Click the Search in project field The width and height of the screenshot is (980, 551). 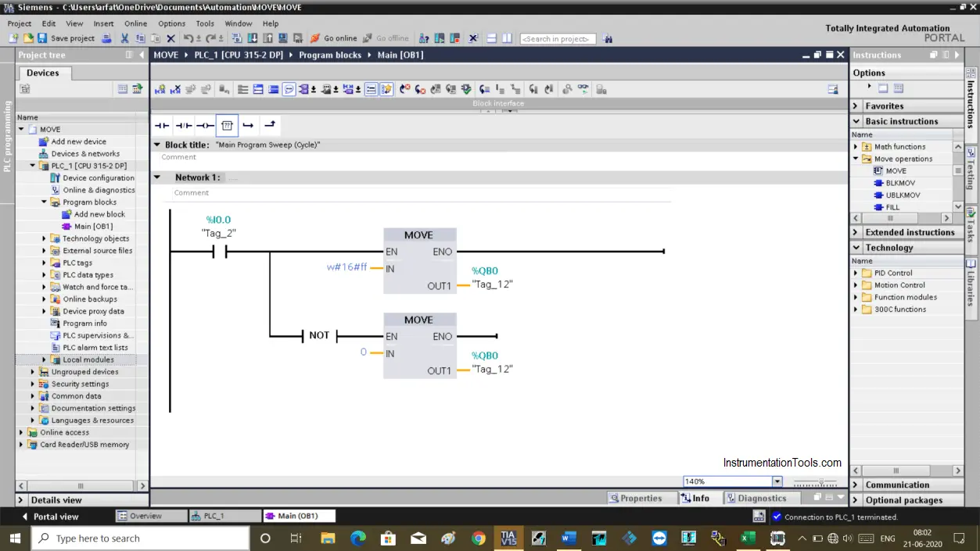pyautogui.click(x=558, y=39)
